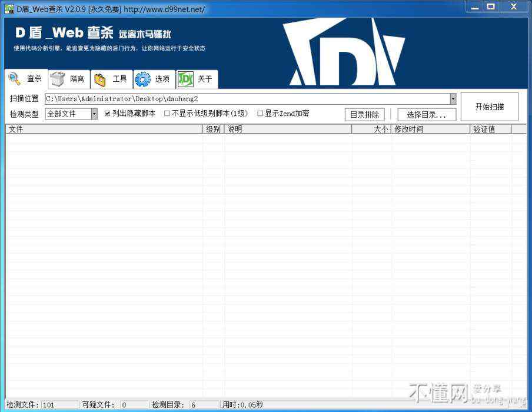Click the 选择目录... button
532x412 pixels.
(427, 115)
